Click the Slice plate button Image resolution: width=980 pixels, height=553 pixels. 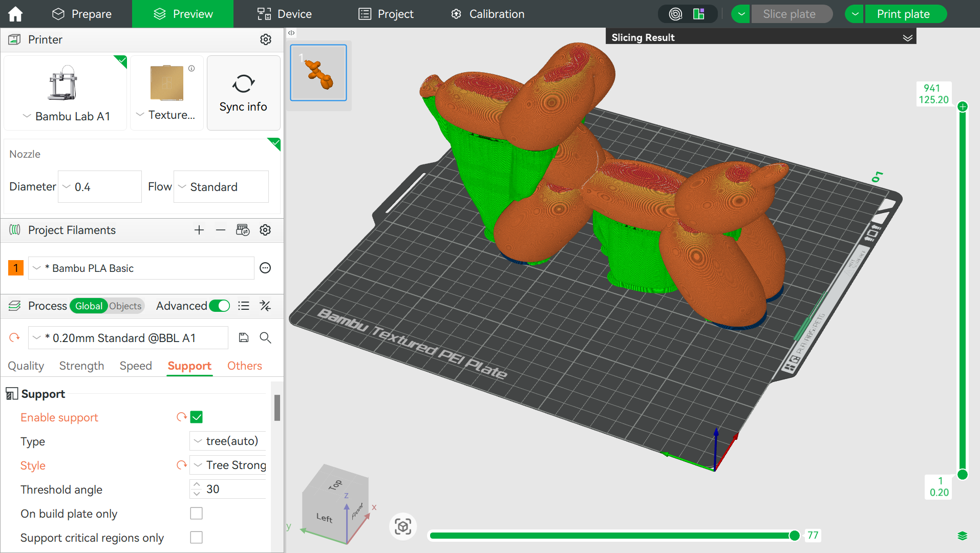(792, 14)
